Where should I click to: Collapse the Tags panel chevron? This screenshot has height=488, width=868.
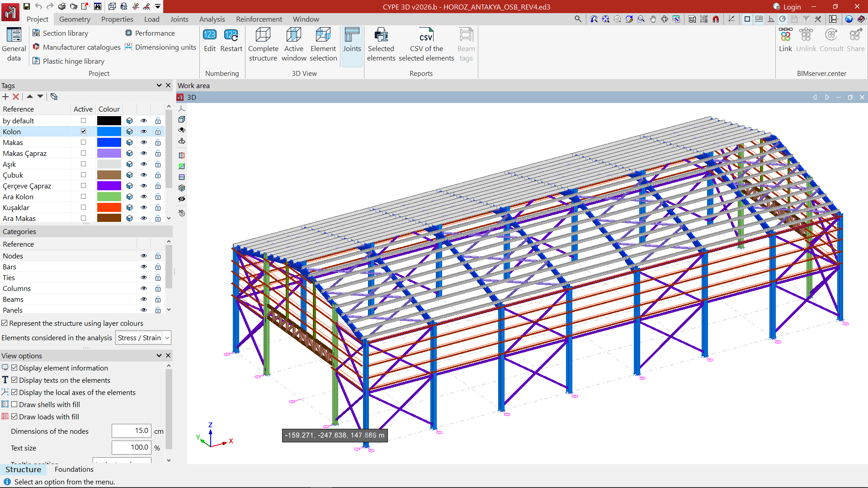click(x=159, y=85)
